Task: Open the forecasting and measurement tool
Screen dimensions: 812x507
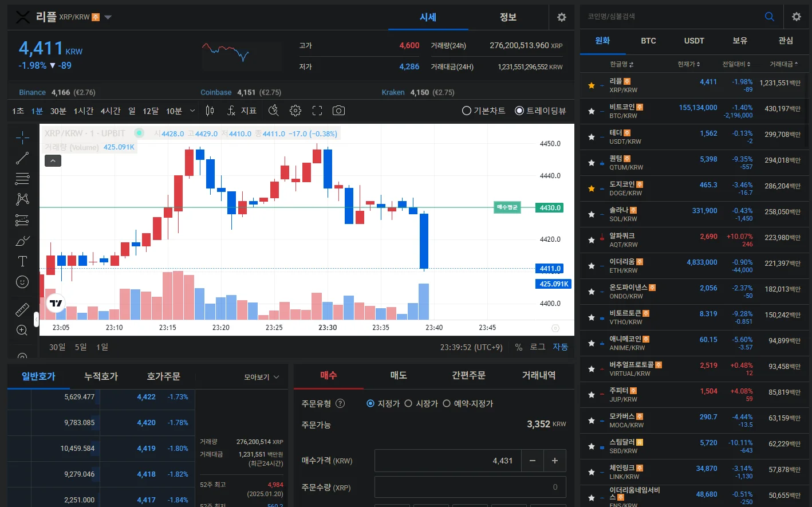Action: tap(22, 220)
